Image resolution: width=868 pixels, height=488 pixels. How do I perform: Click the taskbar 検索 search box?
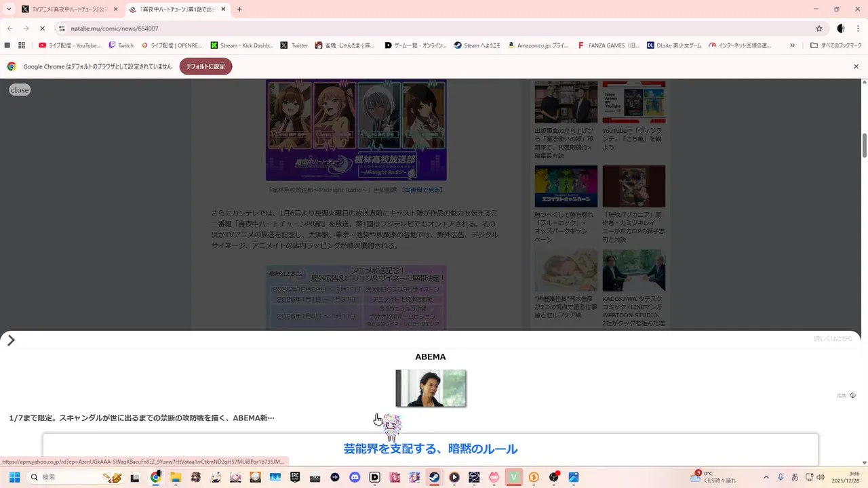77,477
